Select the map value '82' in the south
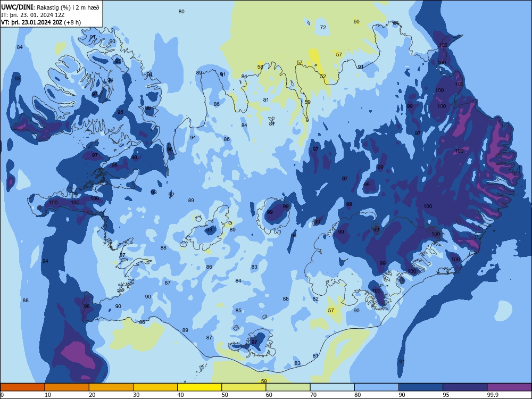532x399 pixels. point(315,299)
